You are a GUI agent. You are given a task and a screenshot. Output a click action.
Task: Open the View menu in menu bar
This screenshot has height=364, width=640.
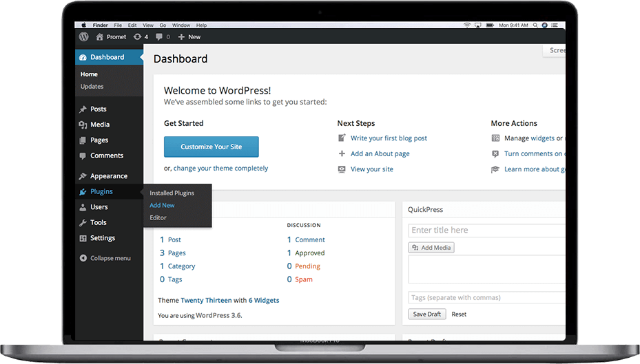point(148,25)
